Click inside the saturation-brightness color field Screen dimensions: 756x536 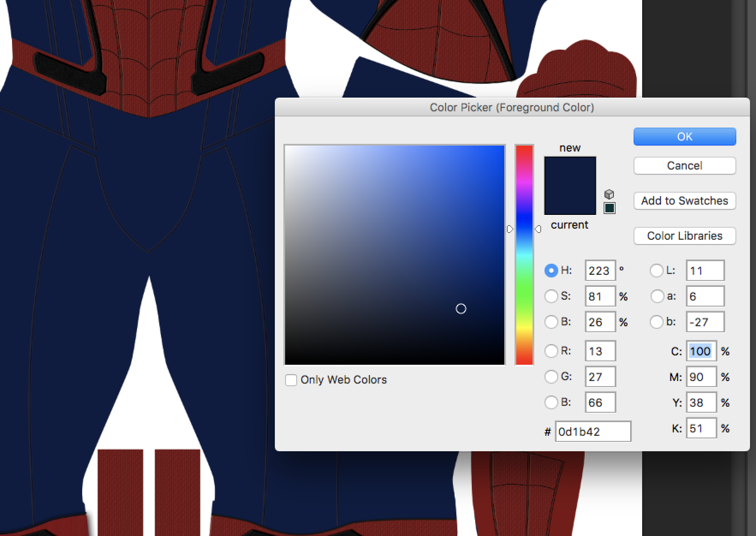point(395,255)
